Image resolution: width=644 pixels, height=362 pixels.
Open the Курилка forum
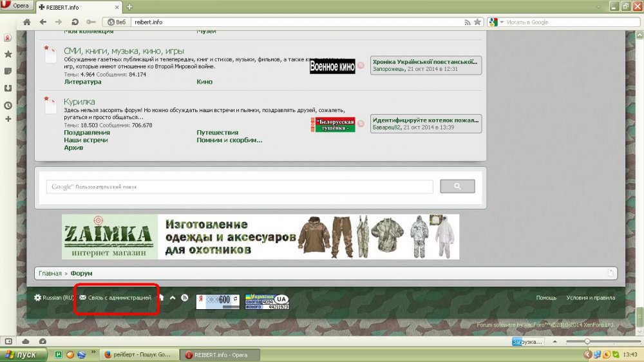click(x=79, y=102)
